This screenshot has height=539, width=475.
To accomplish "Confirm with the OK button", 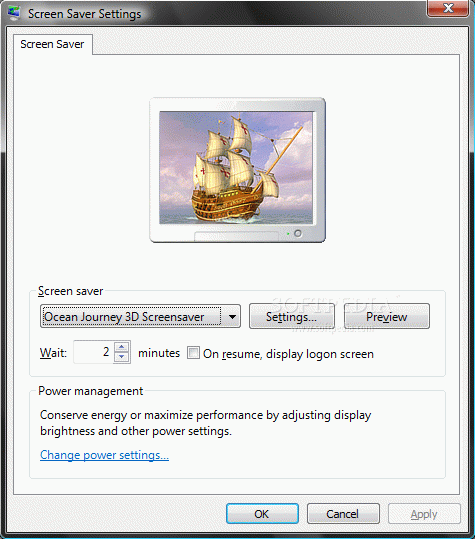I will coord(262,514).
